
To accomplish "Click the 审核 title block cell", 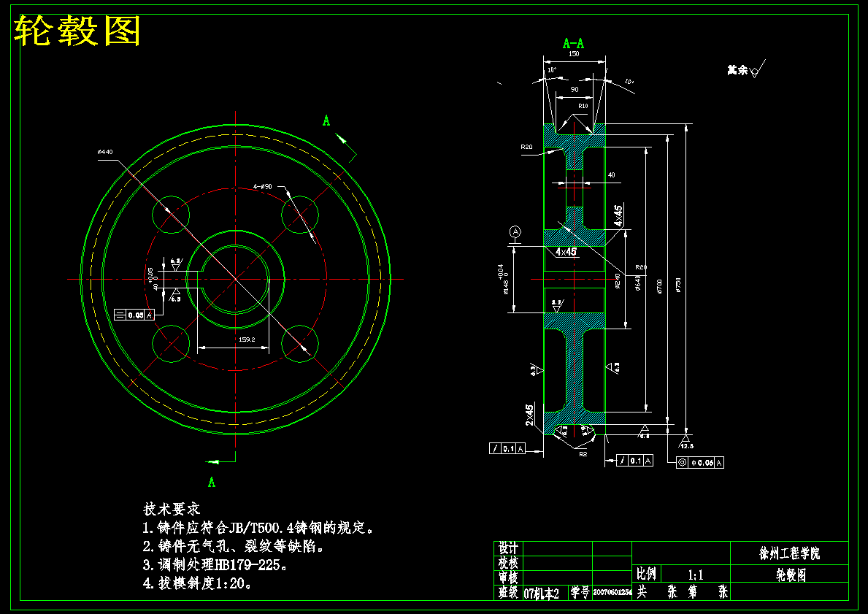I will (508, 577).
